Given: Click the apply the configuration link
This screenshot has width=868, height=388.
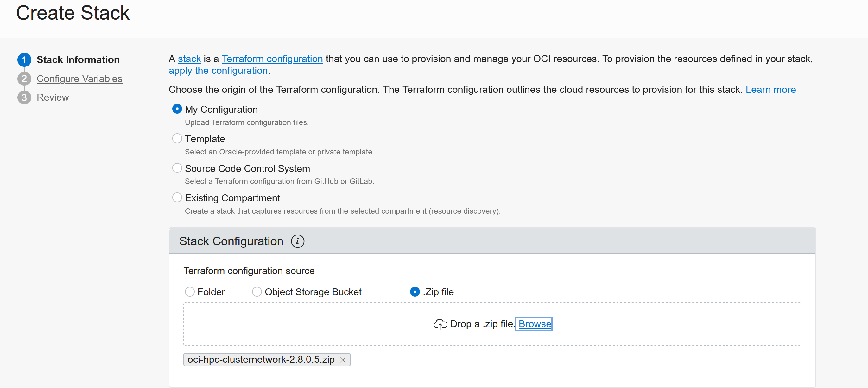Looking at the screenshot, I should coord(218,70).
